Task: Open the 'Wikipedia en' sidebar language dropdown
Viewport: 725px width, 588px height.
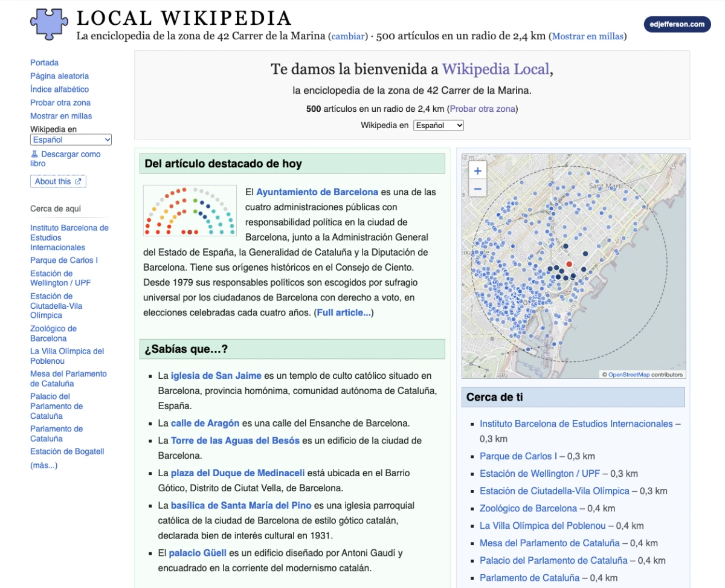Action: (71, 140)
